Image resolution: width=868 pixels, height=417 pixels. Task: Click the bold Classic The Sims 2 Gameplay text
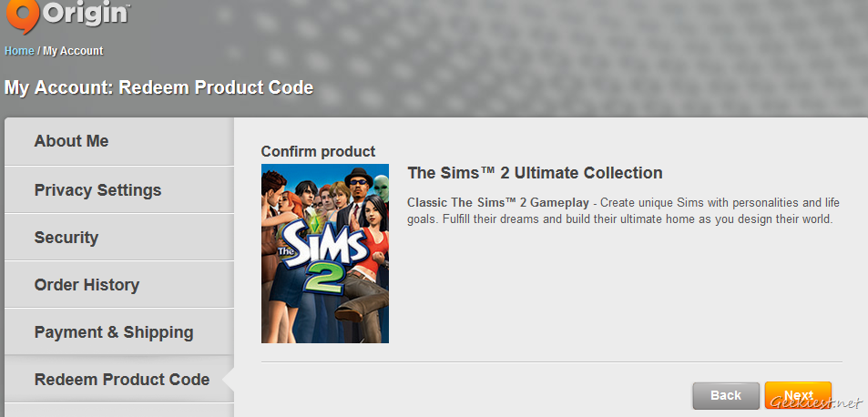(498, 201)
